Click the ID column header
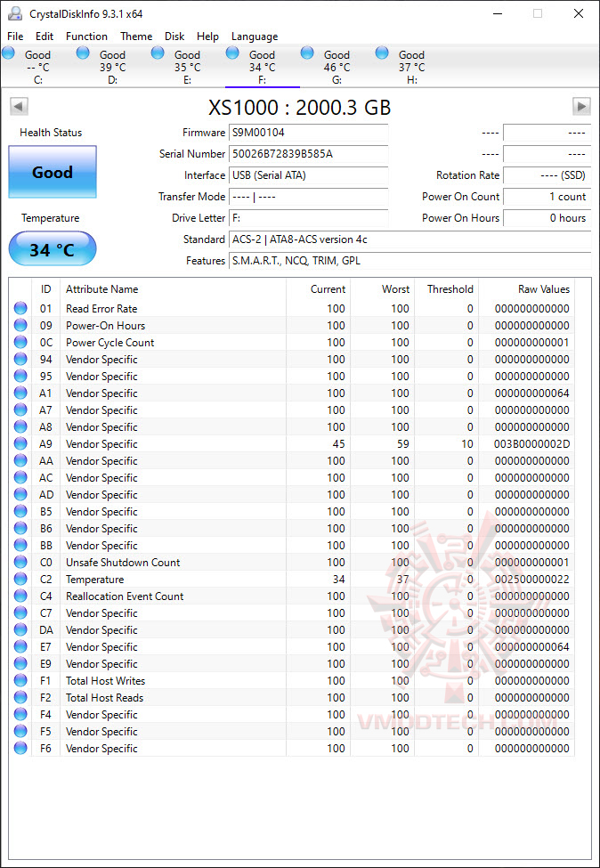Image resolution: width=600 pixels, height=868 pixels. (x=46, y=289)
